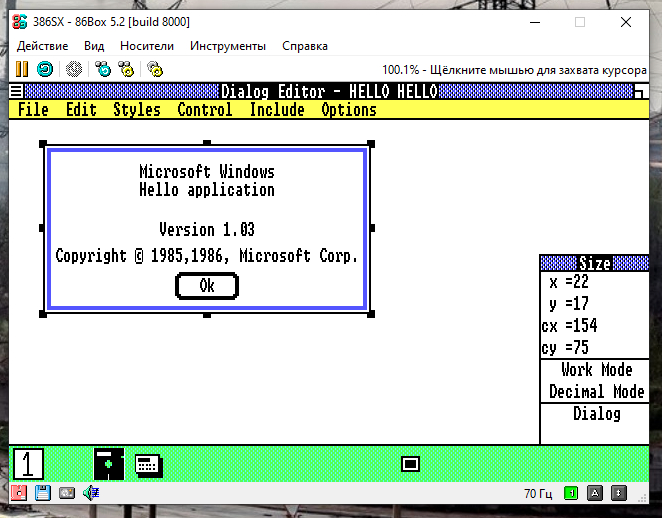The image size is (662, 518).
Task: Click the Copyright text in the dialog
Action: [x=206, y=256]
